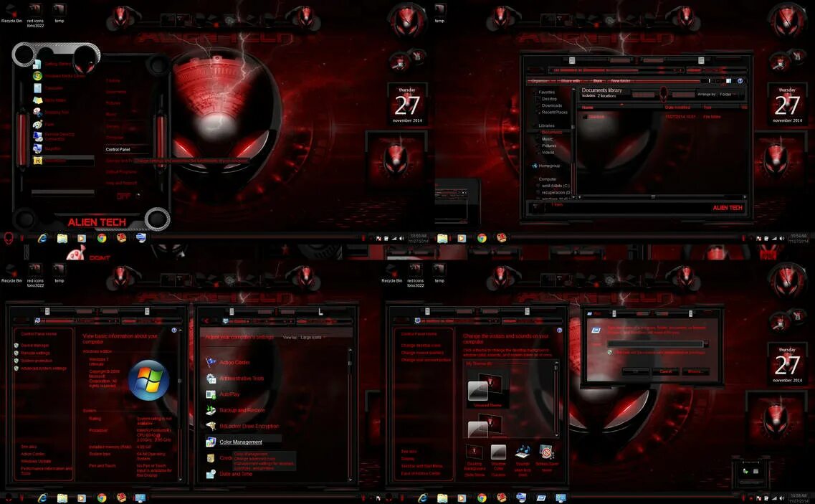Open Help and Support in Start menu

click(122, 183)
